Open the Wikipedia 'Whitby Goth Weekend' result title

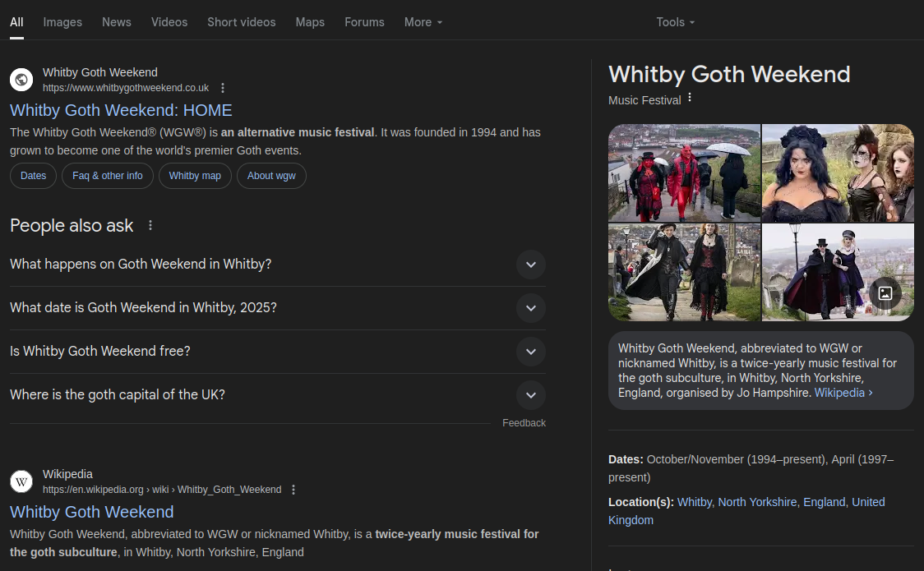coord(91,512)
